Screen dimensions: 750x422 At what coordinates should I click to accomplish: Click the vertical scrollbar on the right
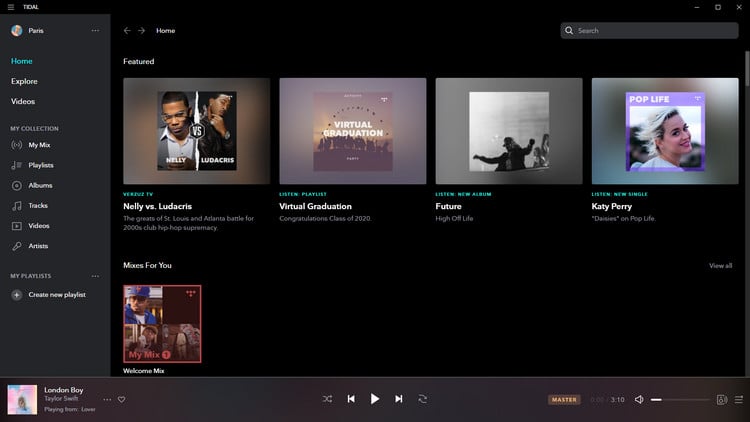coord(747,67)
